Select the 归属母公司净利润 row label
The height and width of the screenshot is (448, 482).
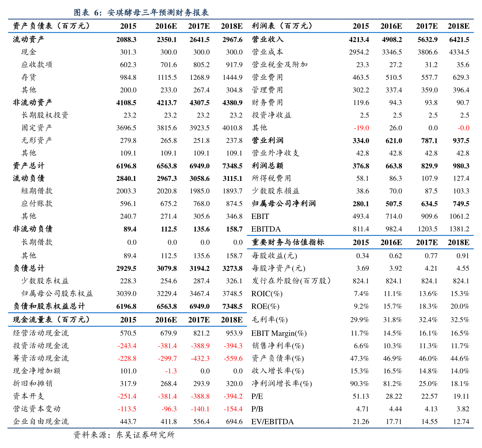pyautogui.click(x=284, y=204)
